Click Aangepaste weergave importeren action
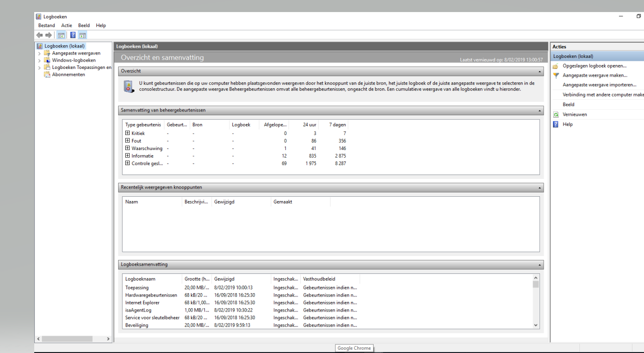 coord(596,85)
